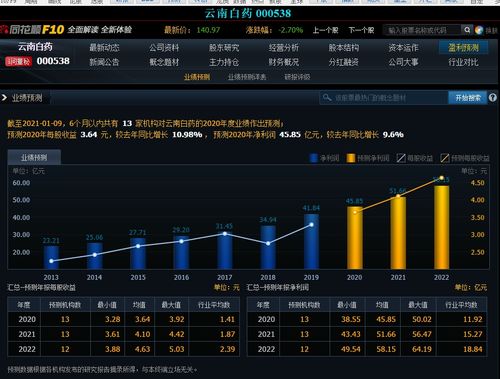500x379 pixels.
Task: Click the latest price value 140.97
Action: tap(208, 30)
